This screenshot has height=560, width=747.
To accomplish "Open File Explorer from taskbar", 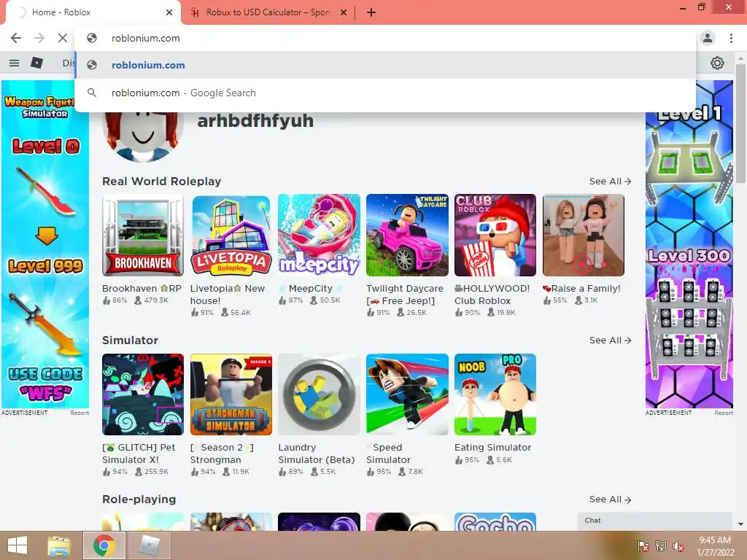I will (x=59, y=545).
